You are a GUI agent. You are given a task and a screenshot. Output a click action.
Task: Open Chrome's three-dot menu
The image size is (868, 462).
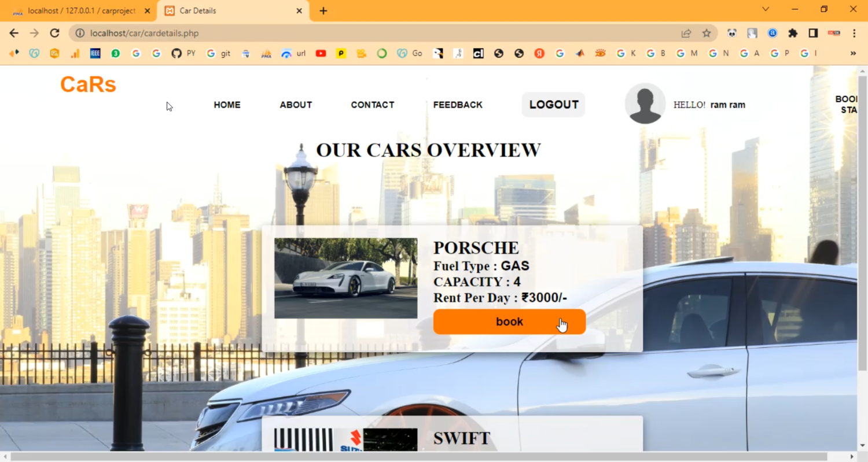point(854,33)
